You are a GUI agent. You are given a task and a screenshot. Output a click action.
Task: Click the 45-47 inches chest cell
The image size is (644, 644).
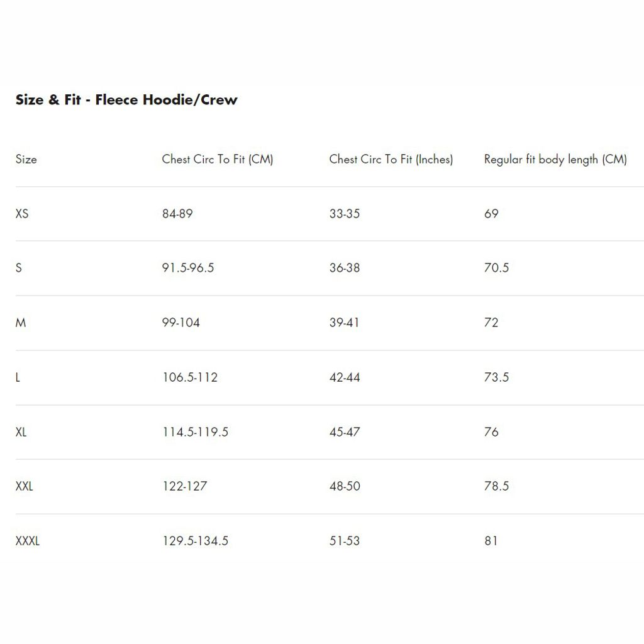point(345,432)
